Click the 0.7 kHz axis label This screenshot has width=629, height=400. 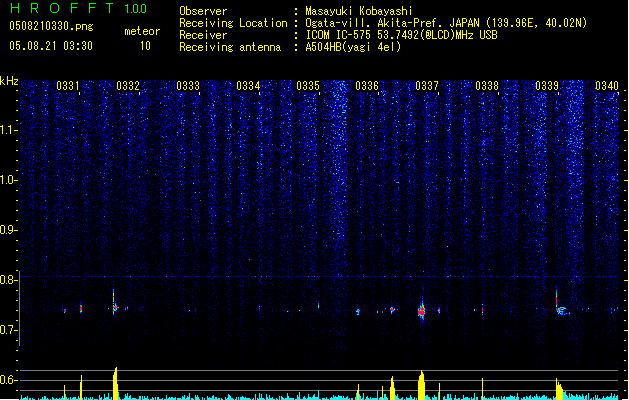coord(8,330)
